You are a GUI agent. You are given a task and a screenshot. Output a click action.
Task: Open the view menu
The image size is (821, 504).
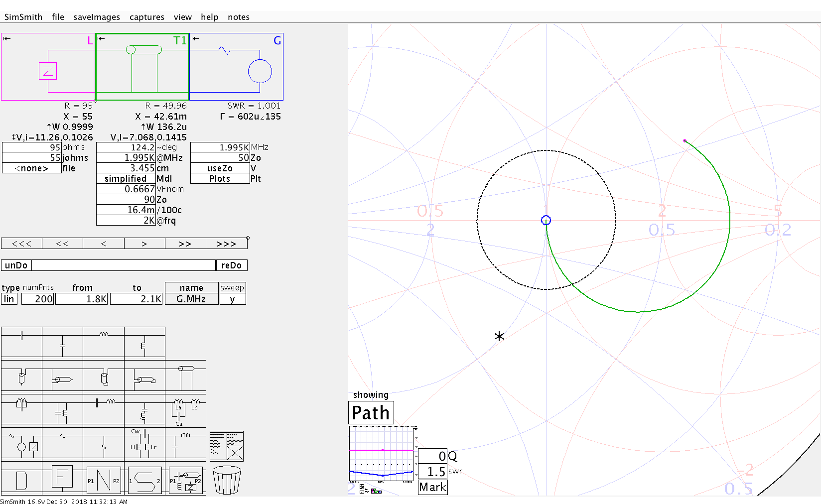tap(183, 17)
